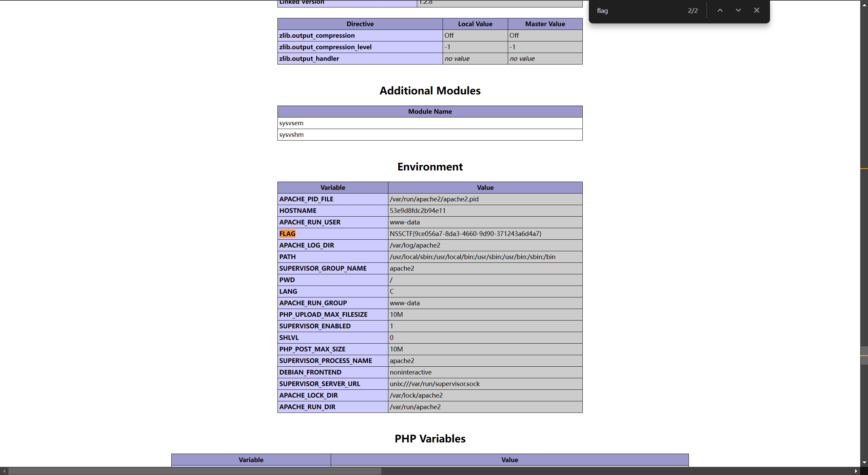
Task: Click the Local Value column header
Action: 475,24
